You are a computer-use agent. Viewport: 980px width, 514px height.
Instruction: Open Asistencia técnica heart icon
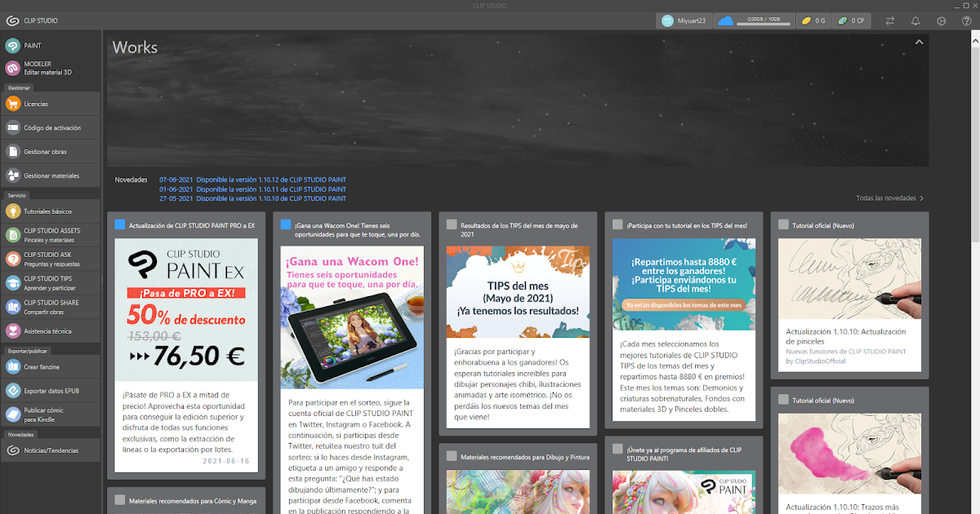[12, 331]
